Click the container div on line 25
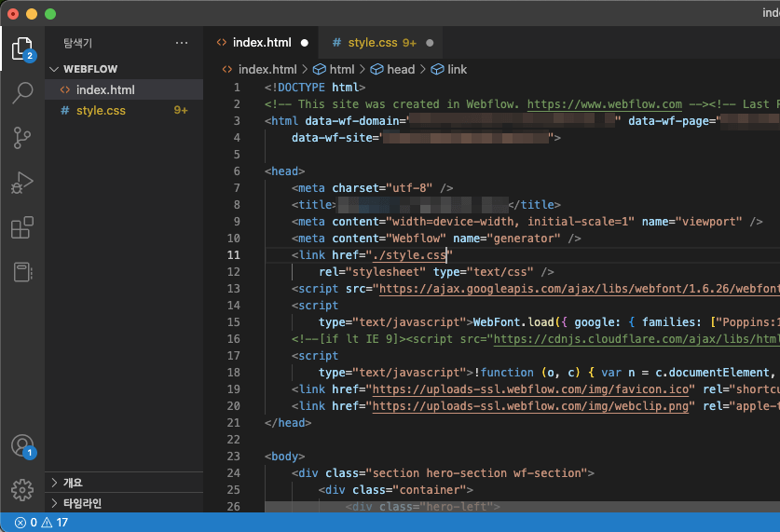Image resolution: width=780 pixels, height=532 pixels. point(395,490)
